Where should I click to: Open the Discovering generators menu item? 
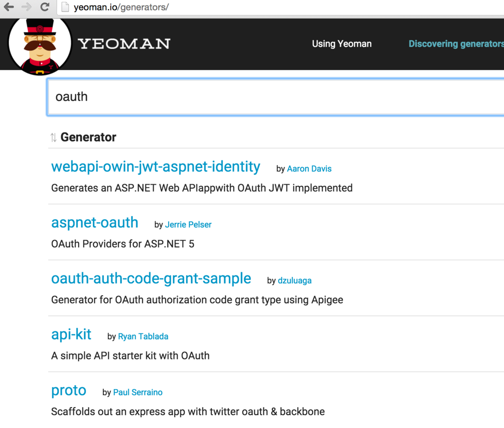click(456, 44)
